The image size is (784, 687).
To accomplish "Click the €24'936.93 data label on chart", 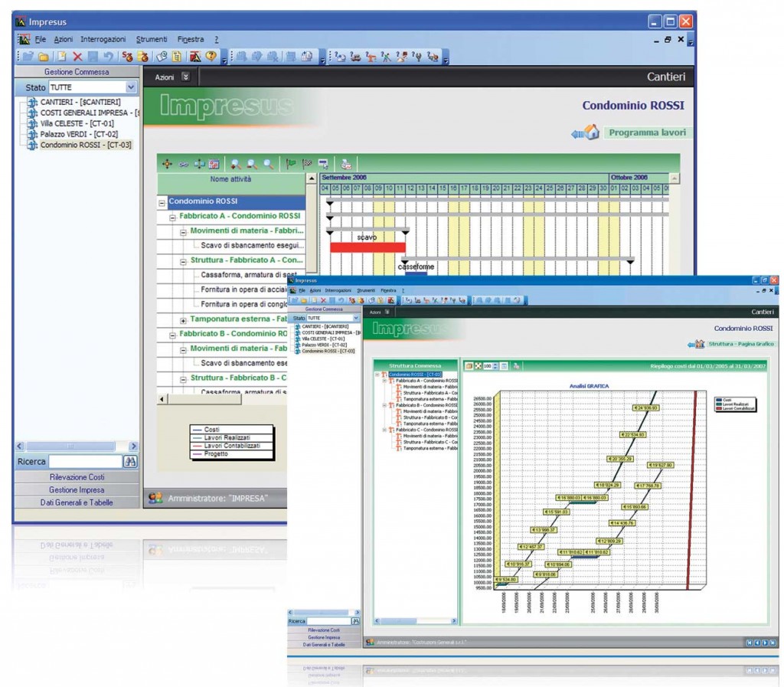I will pyautogui.click(x=646, y=408).
